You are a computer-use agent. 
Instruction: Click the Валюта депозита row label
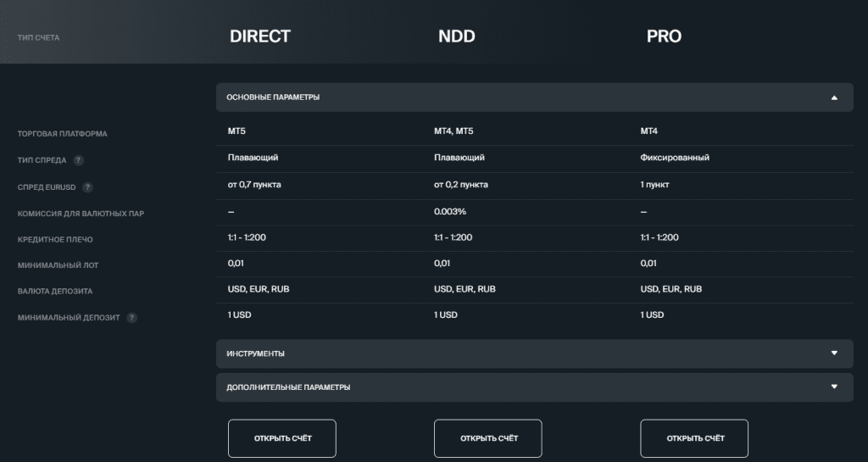(x=55, y=292)
